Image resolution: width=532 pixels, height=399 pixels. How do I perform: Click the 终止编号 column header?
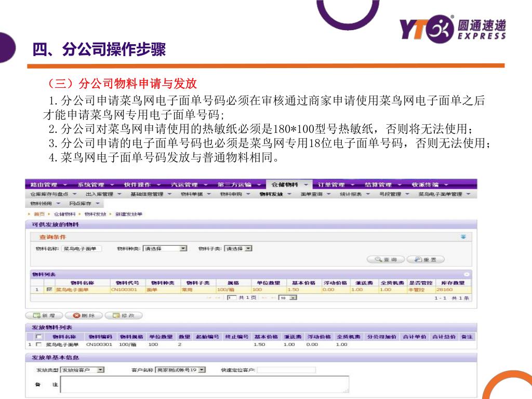click(237, 337)
